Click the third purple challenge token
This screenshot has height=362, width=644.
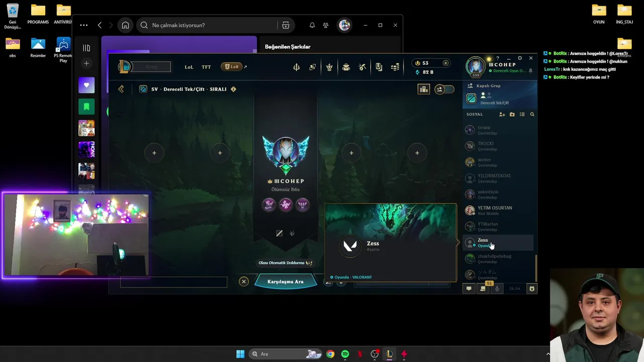pyautogui.click(x=302, y=205)
